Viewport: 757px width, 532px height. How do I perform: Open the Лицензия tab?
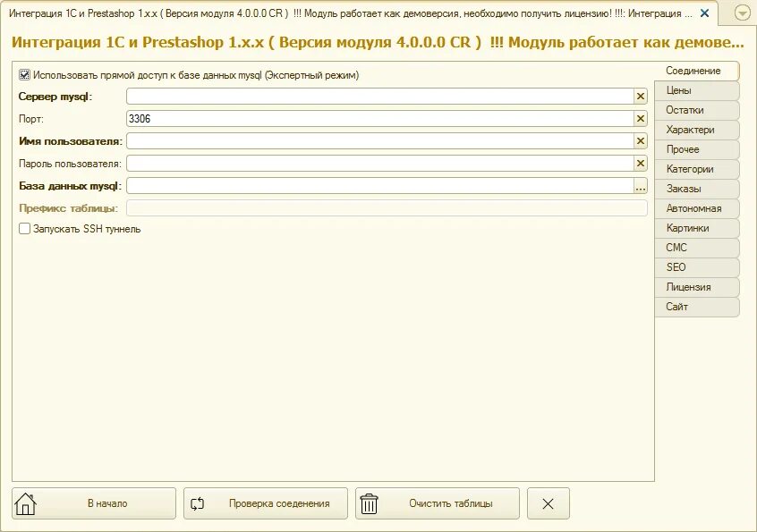pyautogui.click(x=697, y=287)
